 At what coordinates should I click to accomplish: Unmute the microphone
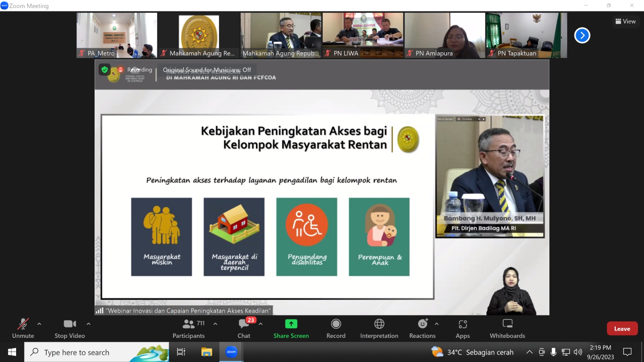(x=23, y=328)
